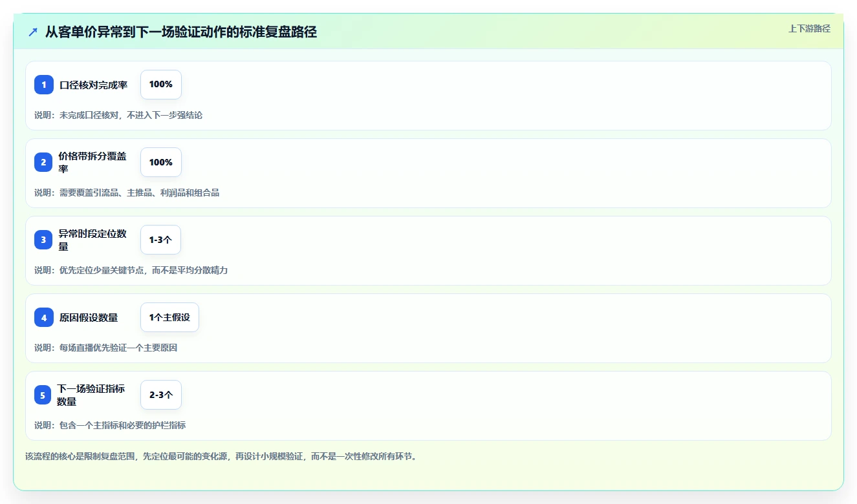
Task: Click the 口径核对完成率 step label
Action: tap(94, 85)
